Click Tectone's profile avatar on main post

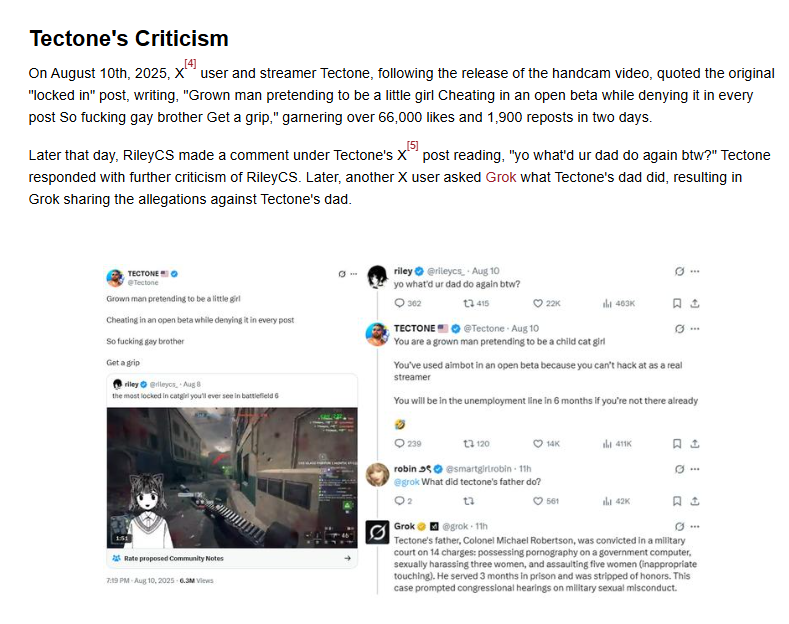tap(115, 277)
